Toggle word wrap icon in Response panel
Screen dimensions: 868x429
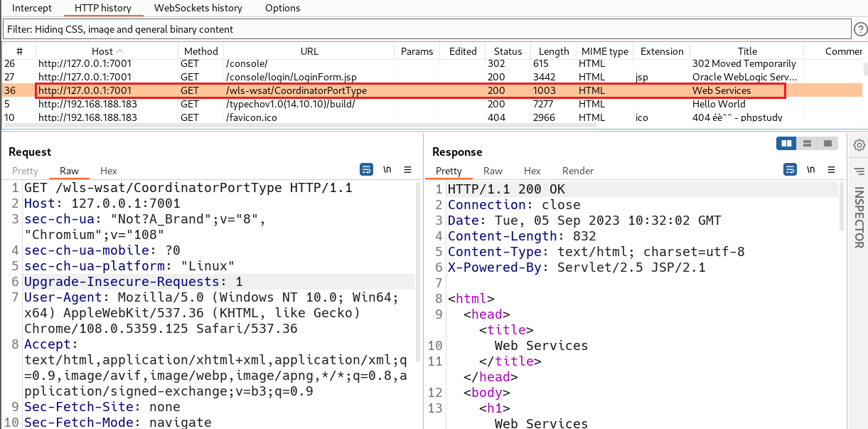coord(791,170)
